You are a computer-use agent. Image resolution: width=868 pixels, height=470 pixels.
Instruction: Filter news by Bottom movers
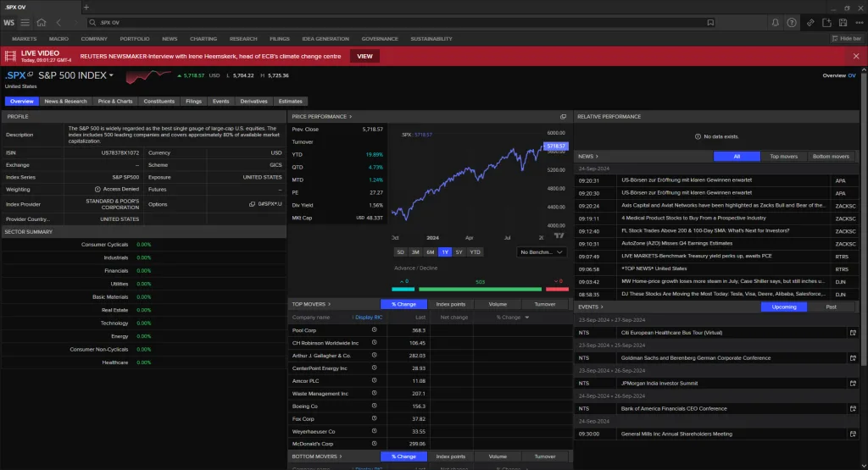(831, 157)
